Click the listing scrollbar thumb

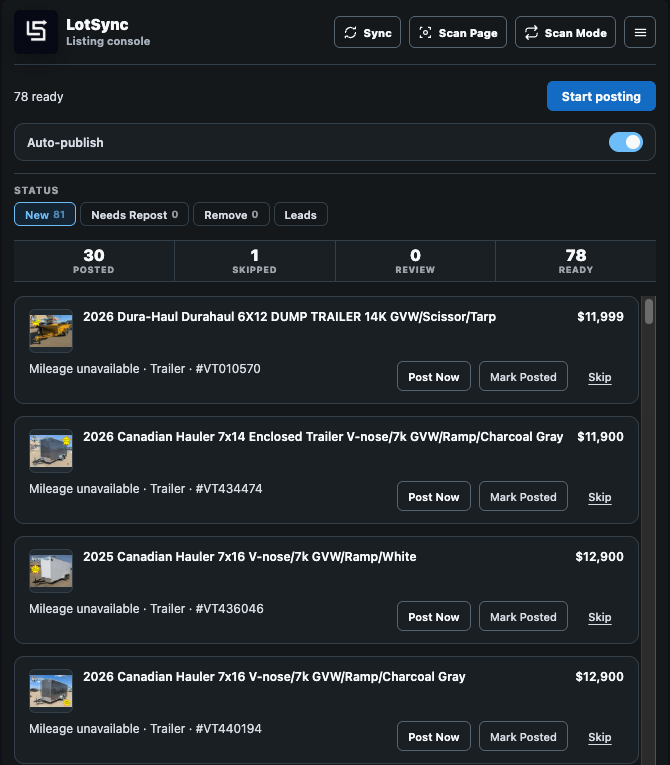point(649,311)
